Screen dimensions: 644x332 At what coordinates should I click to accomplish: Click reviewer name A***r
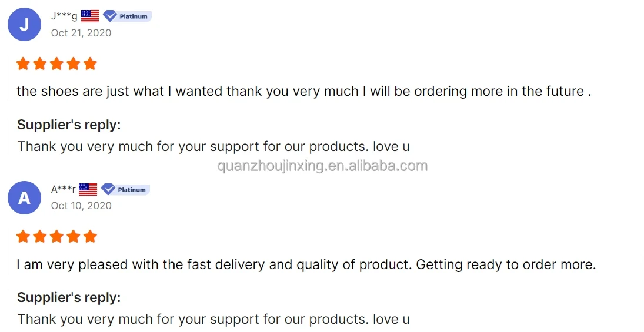click(64, 189)
